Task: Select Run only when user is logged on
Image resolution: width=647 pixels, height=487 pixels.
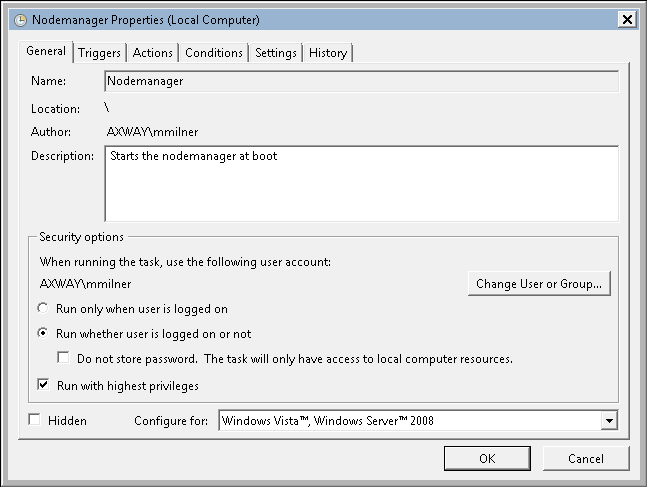Action: pyautogui.click(x=44, y=309)
